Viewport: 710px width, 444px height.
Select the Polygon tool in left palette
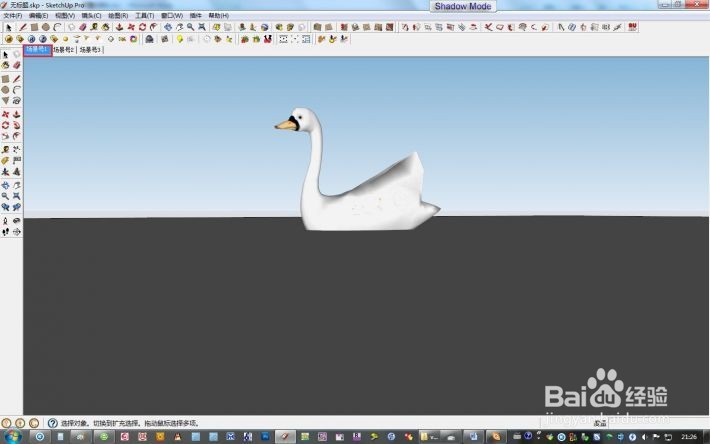click(5, 100)
